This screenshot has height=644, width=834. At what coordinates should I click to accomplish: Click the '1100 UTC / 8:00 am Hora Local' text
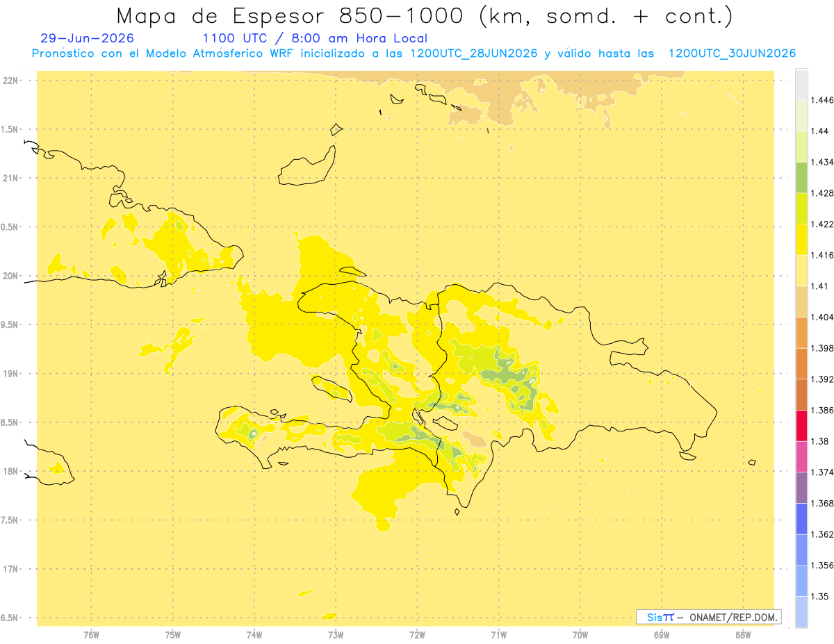coord(315,38)
